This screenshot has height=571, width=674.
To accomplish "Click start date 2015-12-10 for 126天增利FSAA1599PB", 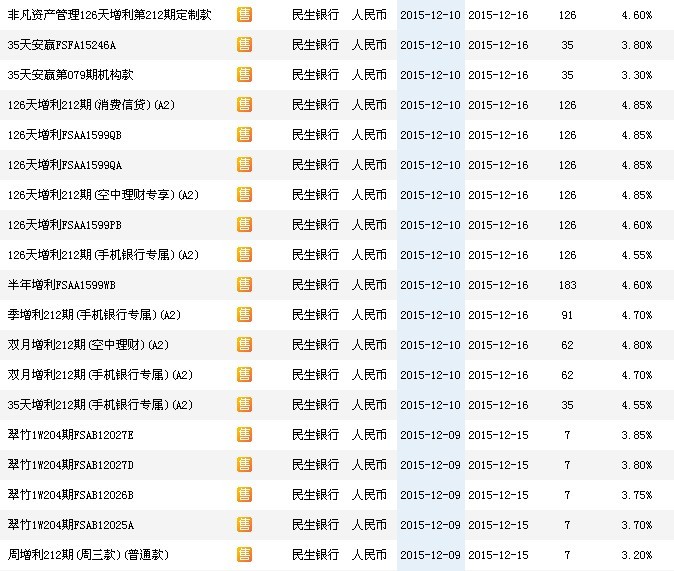I will [x=430, y=225].
